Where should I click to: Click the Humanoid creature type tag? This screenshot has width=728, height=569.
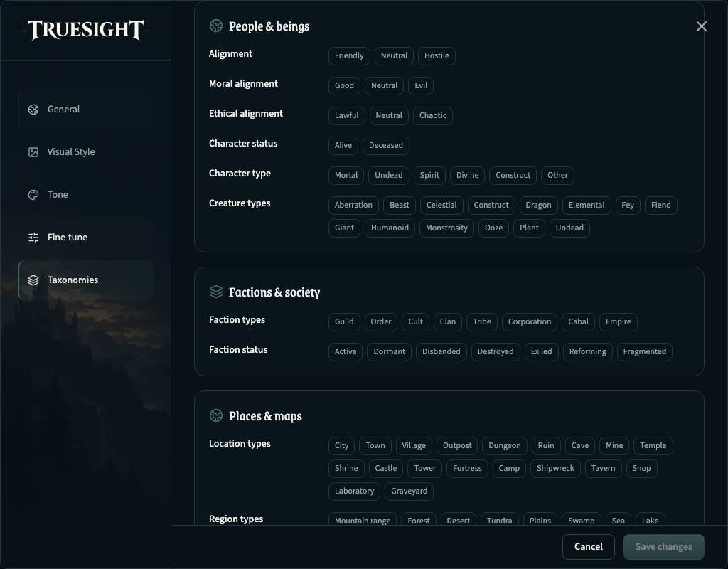(390, 228)
